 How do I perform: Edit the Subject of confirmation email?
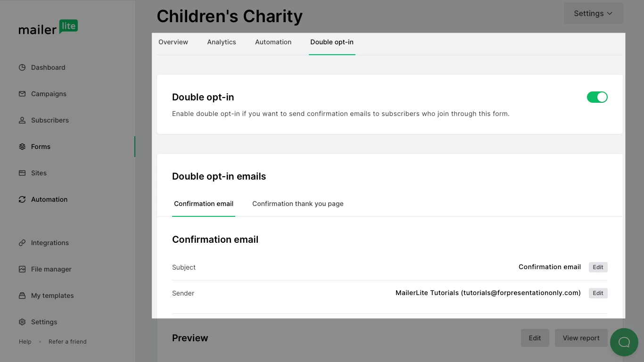[598, 267]
